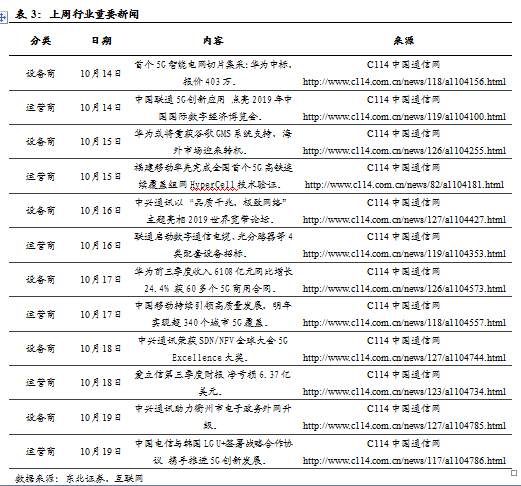The width and height of the screenshot is (521, 486).
Task: Click the 内容 column header
Action: (213, 41)
